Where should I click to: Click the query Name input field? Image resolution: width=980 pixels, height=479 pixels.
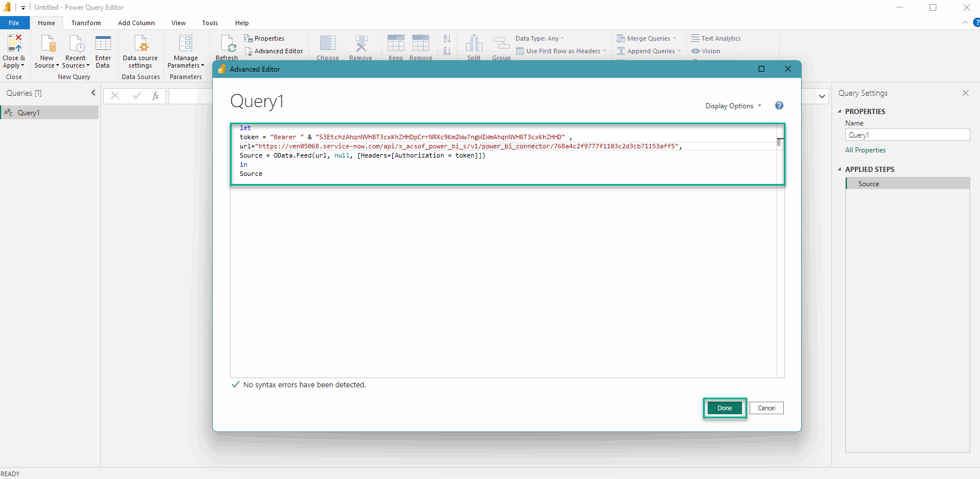click(x=908, y=135)
